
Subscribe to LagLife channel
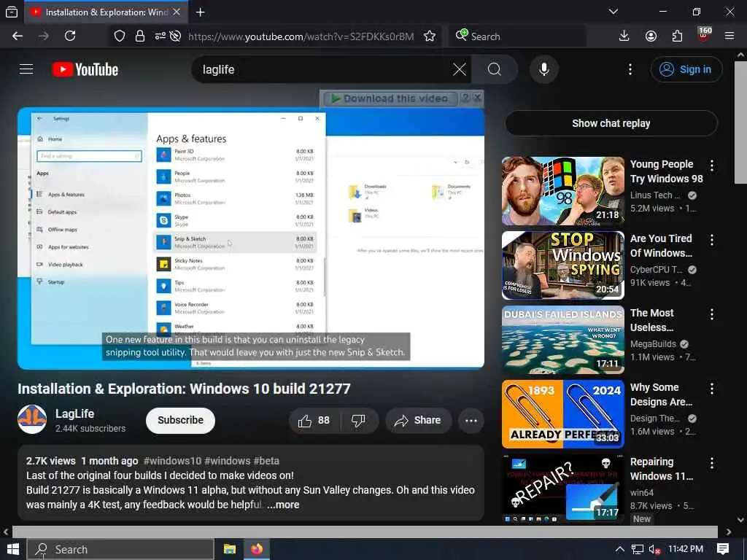click(x=181, y=421)
